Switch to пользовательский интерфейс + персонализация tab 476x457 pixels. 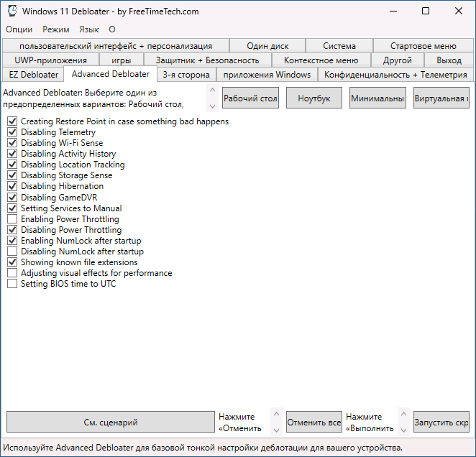coord(116,46)
